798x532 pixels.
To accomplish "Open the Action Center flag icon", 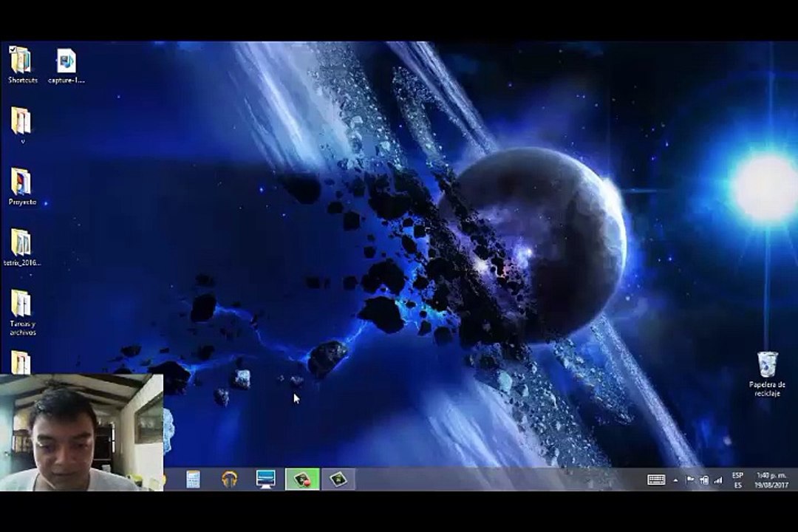I will coord(690,480).
